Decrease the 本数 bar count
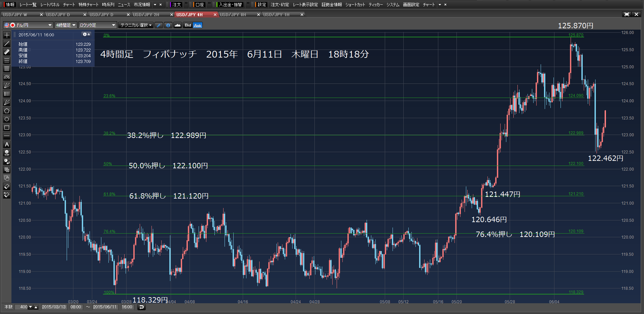The image size is (644, 314). 31,307
